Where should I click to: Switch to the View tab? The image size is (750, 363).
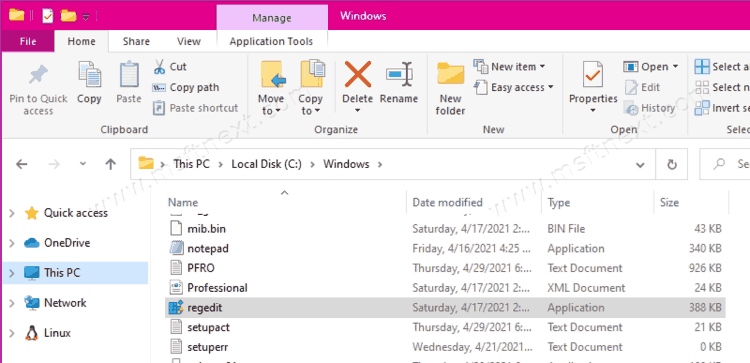[x=188, y=42]
